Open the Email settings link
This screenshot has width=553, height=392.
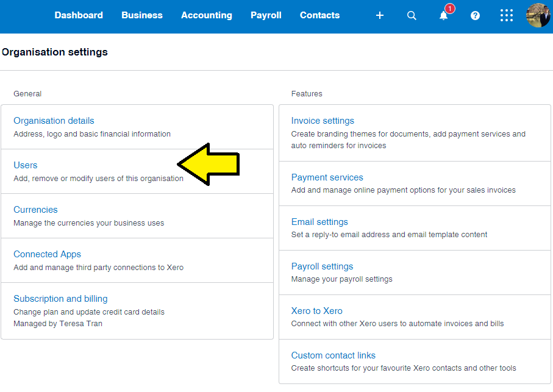point(319,222)
